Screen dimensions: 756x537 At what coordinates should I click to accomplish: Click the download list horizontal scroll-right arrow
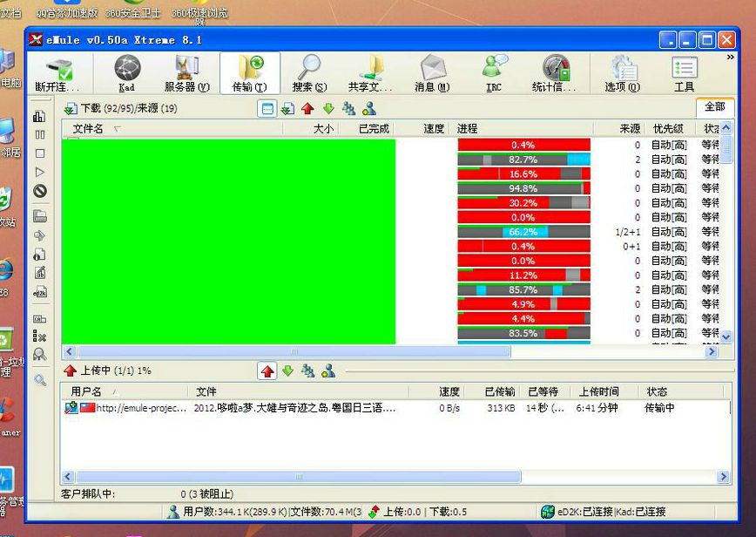(712, 351)
